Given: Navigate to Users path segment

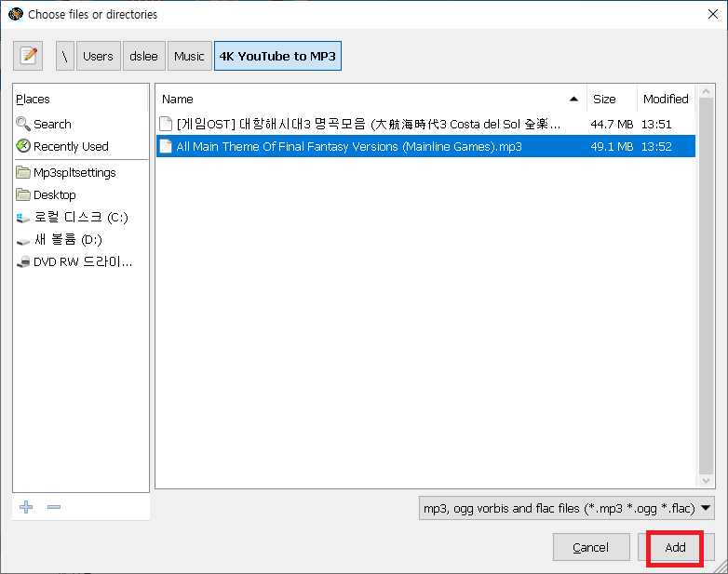Looking at the screenshot, I should [98, 56].
